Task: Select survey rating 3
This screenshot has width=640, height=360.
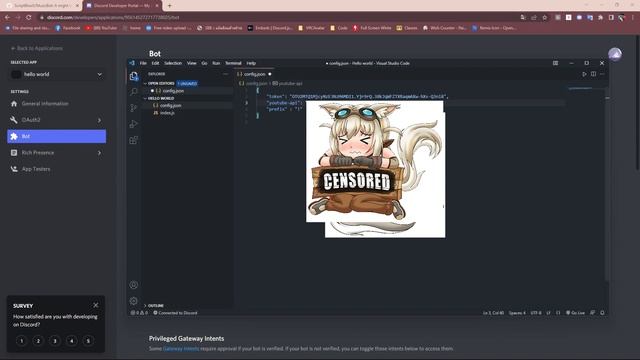Action: pyautogui.click(x=55, y=341)
